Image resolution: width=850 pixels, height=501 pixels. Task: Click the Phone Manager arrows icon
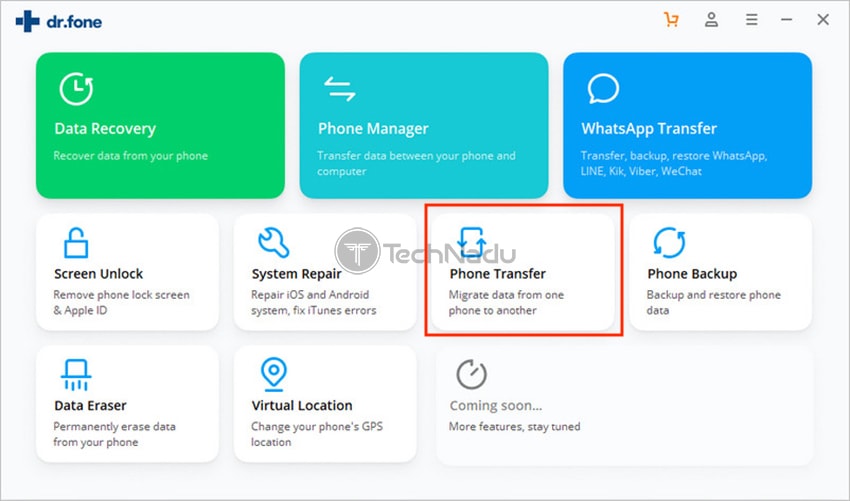point(339,88)
